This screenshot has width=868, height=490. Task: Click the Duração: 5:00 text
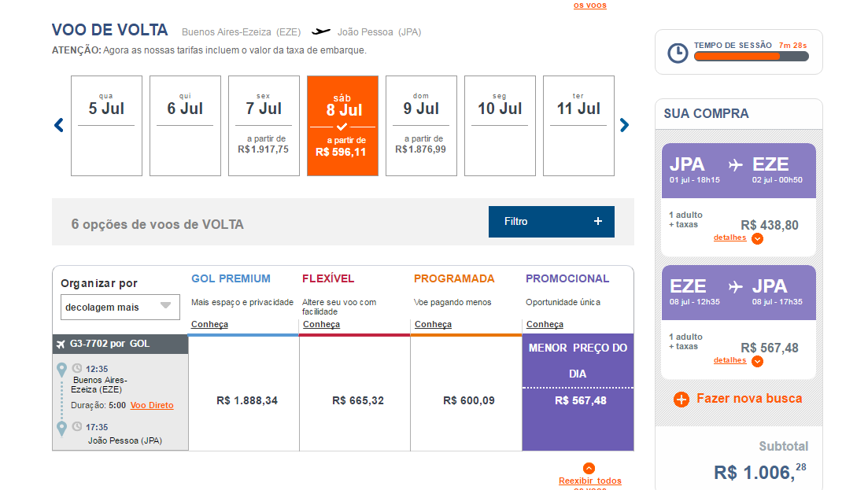[98, 405]
